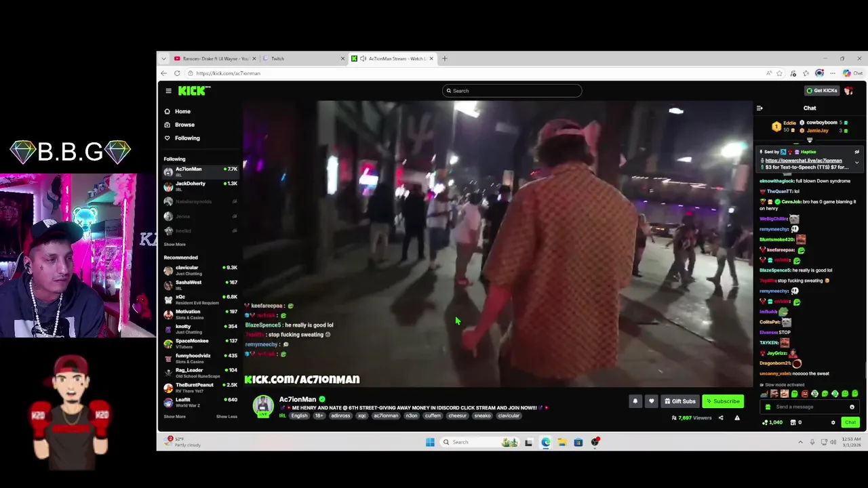Share the stream via share icon
868x488 pixels.
click(x=721, y=418)
